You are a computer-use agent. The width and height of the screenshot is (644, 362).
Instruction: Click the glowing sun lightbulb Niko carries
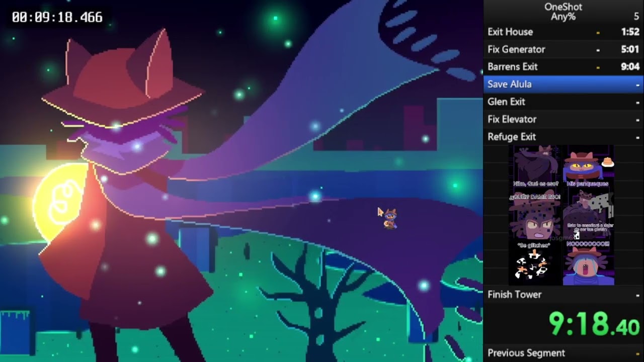tap(60, 205)
